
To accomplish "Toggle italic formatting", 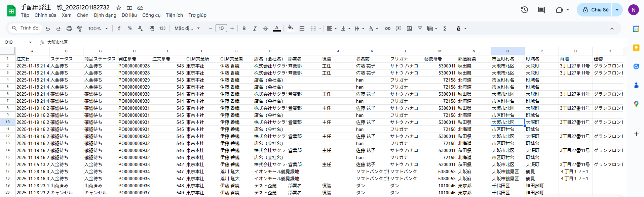I will pos(255,29).
